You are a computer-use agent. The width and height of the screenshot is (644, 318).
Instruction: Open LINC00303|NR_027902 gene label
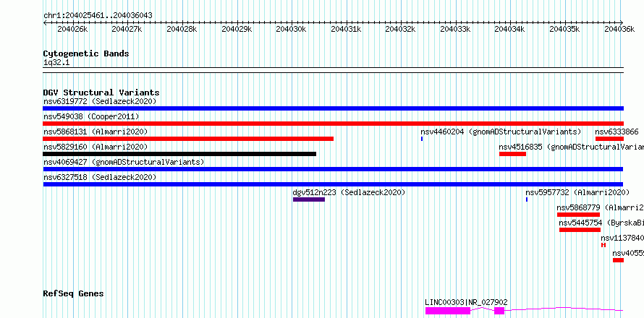coord(466,302)
